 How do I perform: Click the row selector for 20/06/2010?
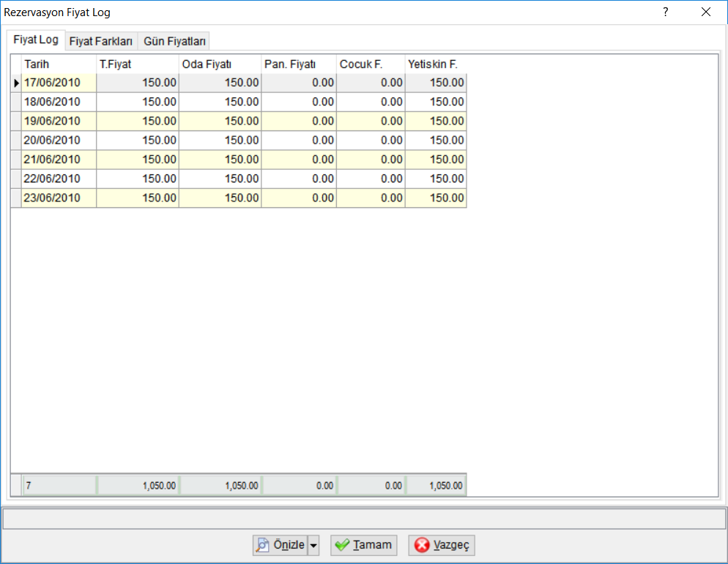[16, 140]
